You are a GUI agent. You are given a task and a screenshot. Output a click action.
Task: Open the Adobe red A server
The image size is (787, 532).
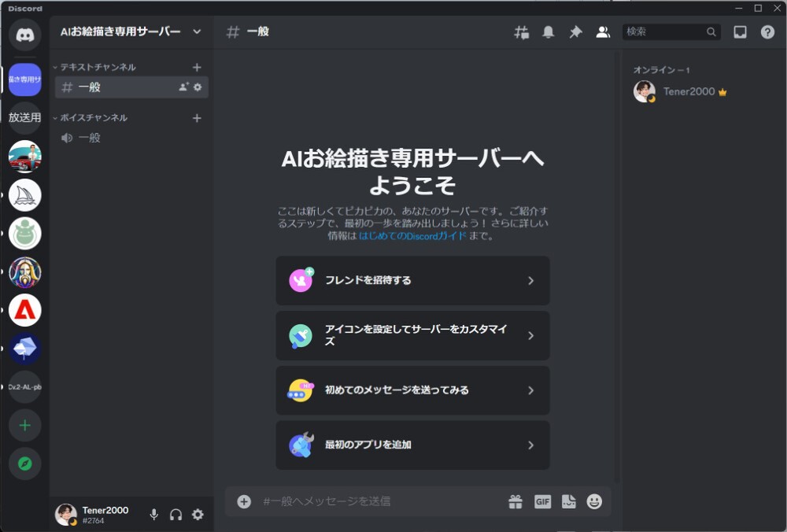tap(24, 310)
